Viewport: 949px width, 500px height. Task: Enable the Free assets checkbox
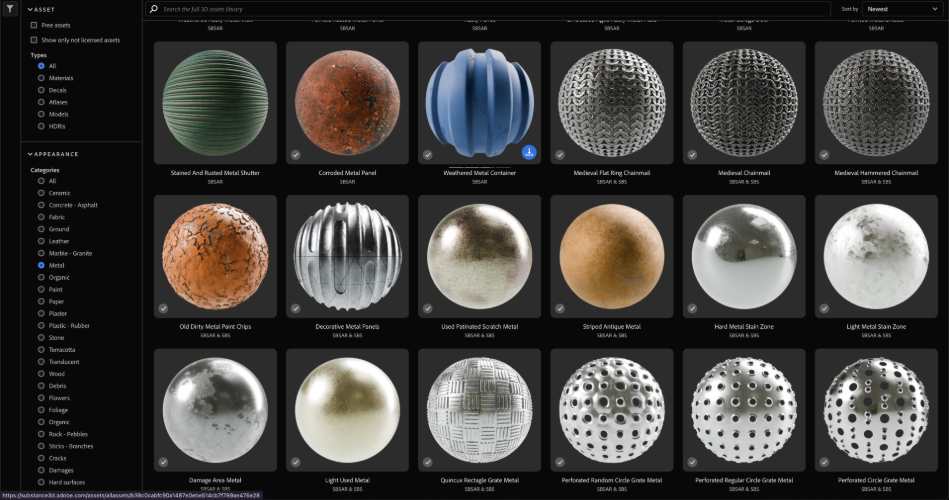click(x=34, y=25)
